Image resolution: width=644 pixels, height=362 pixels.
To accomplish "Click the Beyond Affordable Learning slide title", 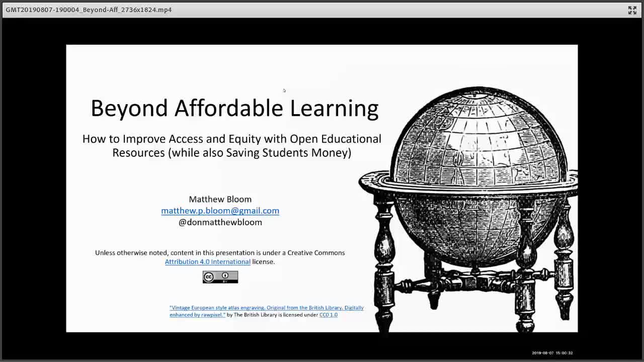I will [x=234, y=108].
